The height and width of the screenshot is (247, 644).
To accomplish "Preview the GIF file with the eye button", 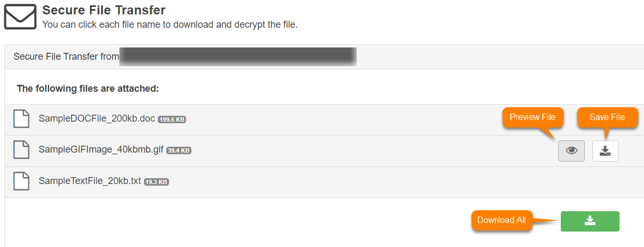I will pos(571,151).
